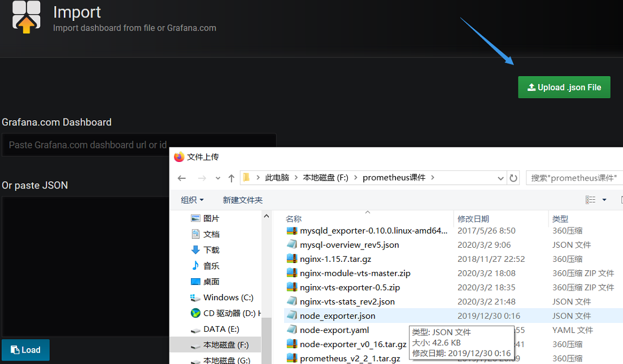Click the Firefox icon in file upload dialog title
623x364 pixels.
click(179, 157)
